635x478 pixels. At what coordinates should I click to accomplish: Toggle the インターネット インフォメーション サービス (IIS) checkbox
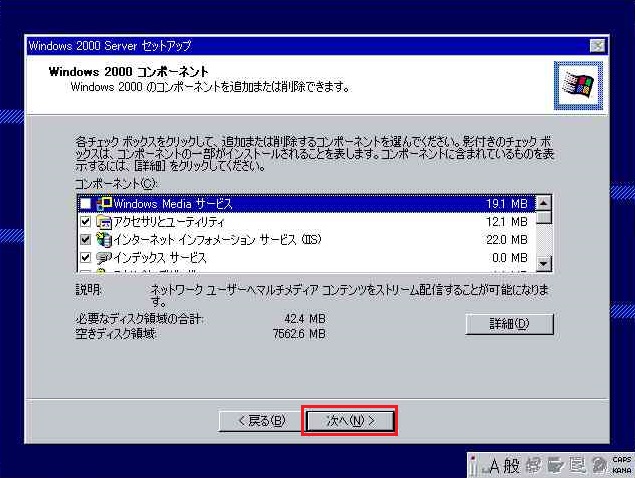click(x=85, y=239)
